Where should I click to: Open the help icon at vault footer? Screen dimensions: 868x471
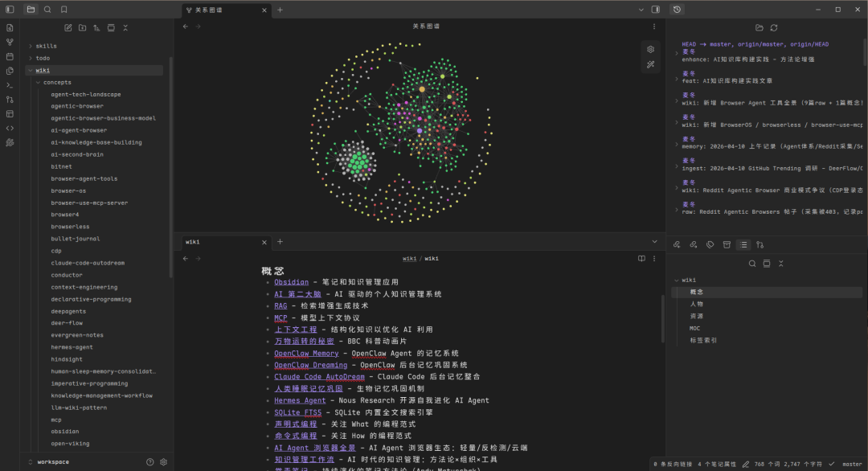(150, 461)
